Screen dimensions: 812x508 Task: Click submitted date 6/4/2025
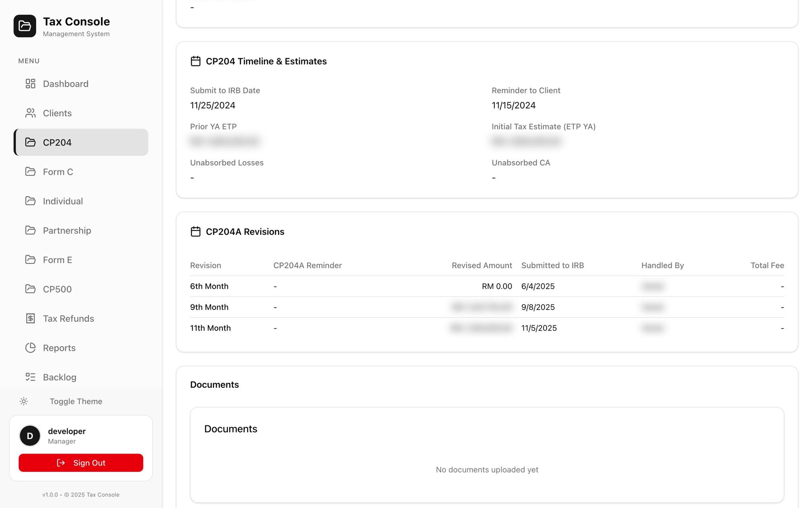[538, 286]
